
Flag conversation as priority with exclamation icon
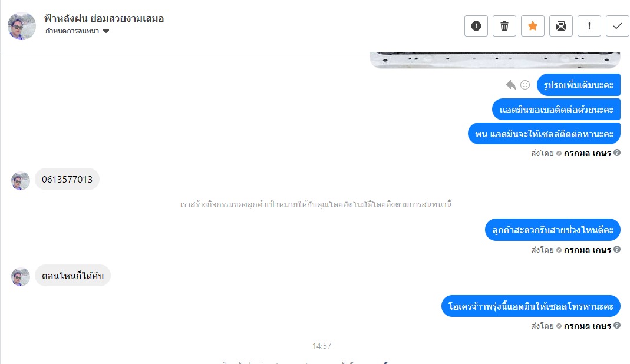click(589, 26)
